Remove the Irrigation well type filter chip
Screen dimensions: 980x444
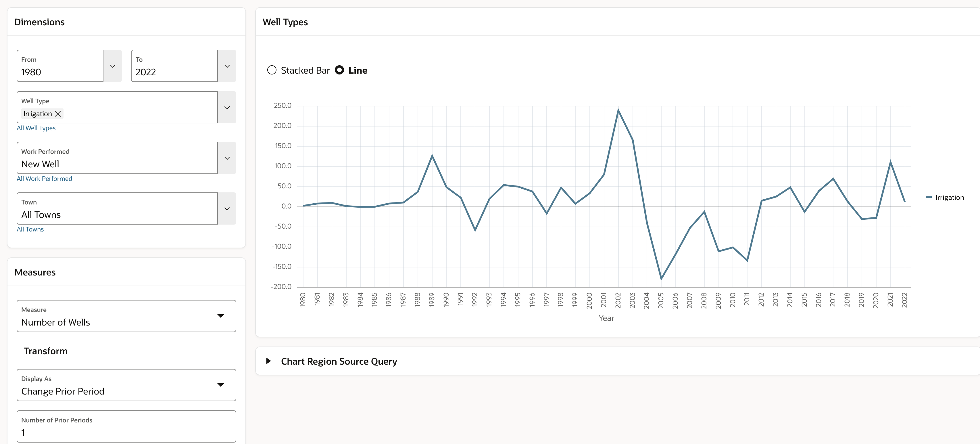pos(58,114)
